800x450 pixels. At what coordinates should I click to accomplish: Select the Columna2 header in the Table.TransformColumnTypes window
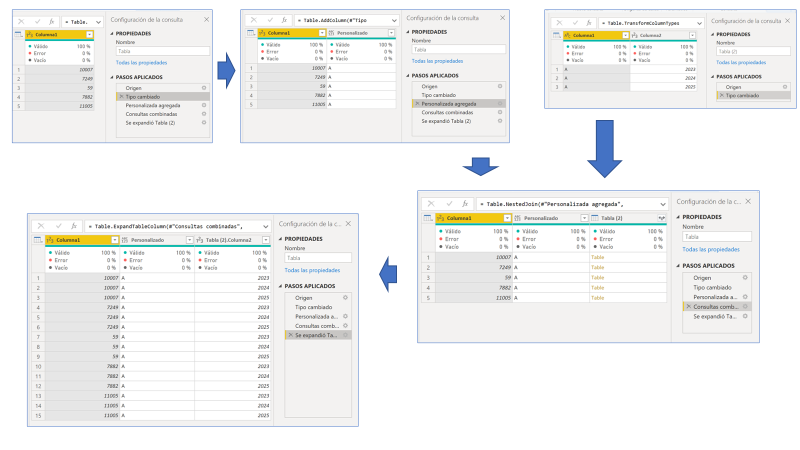(663, 35)
